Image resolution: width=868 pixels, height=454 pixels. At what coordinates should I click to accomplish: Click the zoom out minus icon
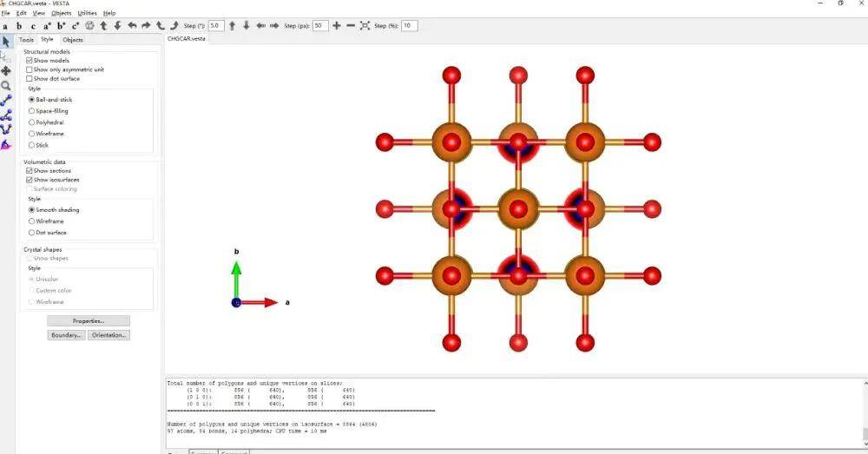click(x=351, y=26)
